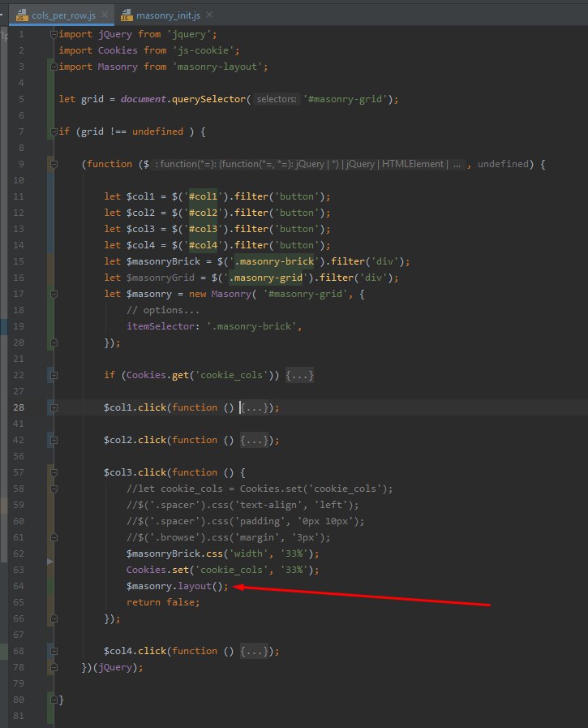Click the folded {...} placeholder in $col1.click
588x728 pixels.
pos(254,407)
